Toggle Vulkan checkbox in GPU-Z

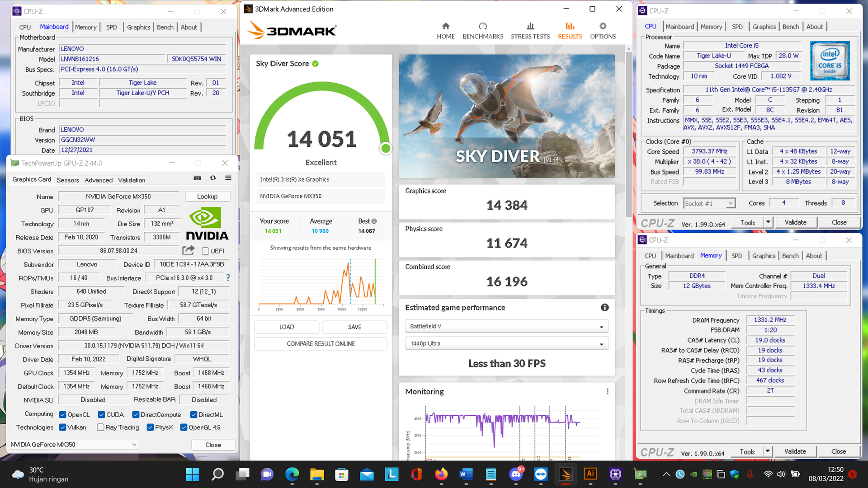point(63,427)
